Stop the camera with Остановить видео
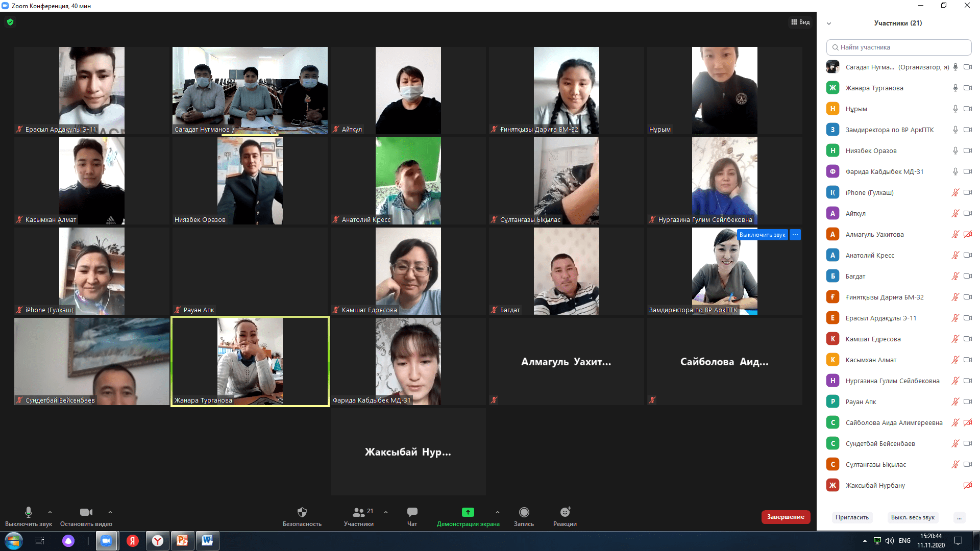Viewport: 980px width, 551px height. (x=86, y=512)
